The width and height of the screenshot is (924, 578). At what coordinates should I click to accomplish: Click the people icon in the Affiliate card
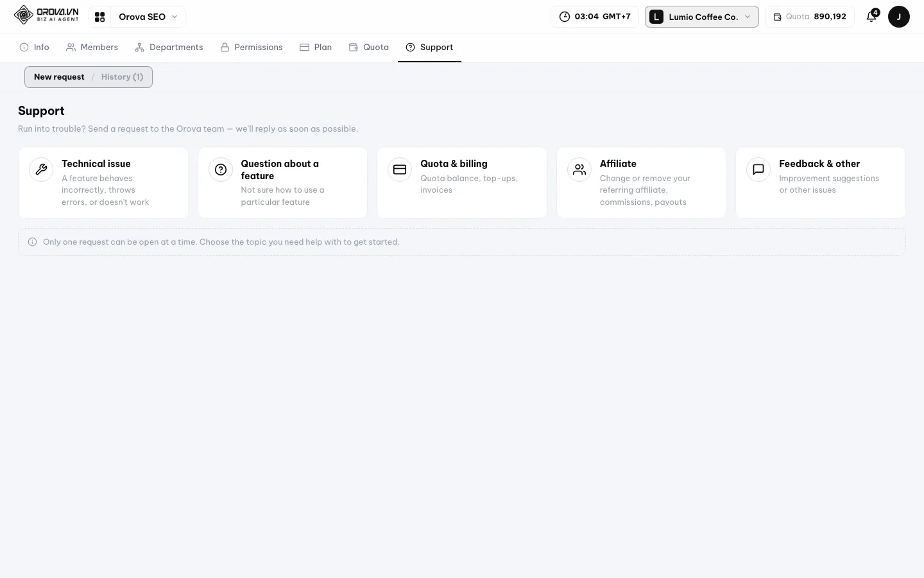pyautogui.click(x=579, y=170)
